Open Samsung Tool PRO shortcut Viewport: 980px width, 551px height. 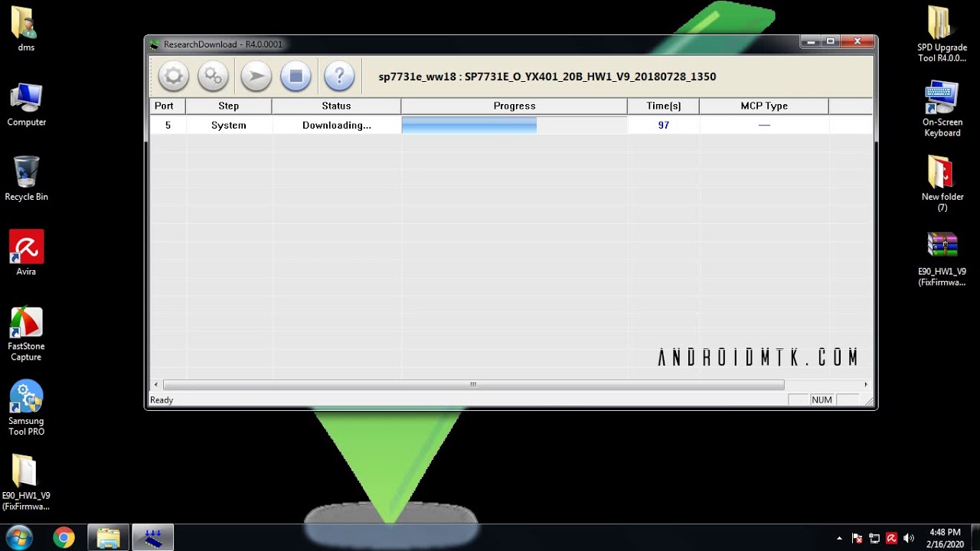click(26, 408)
